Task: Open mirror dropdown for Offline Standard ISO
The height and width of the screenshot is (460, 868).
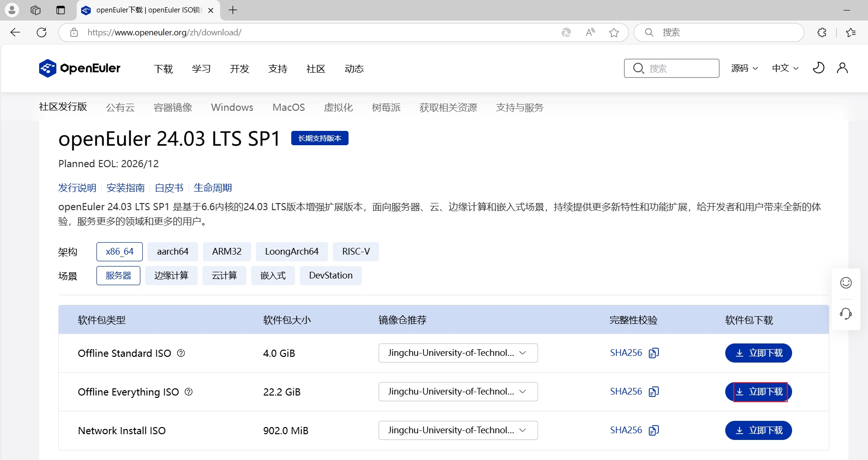Action: tap(458, 353)
